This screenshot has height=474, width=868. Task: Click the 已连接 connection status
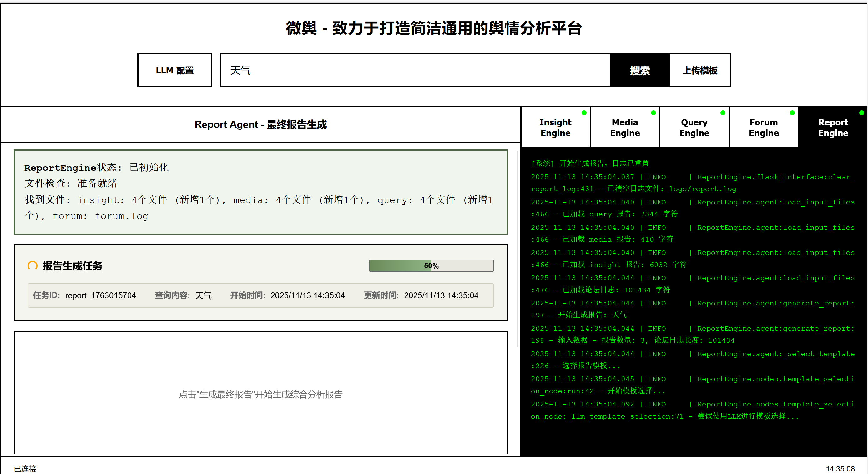[x=25, y=469]
